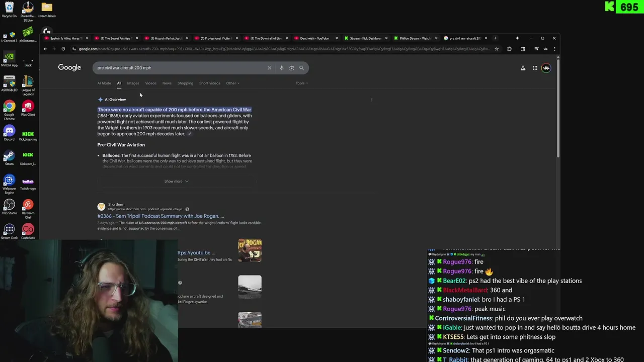The width and height of the screenshot is (644, 362).
Task: Switch to the Images results tab
Action: (133, 83)
